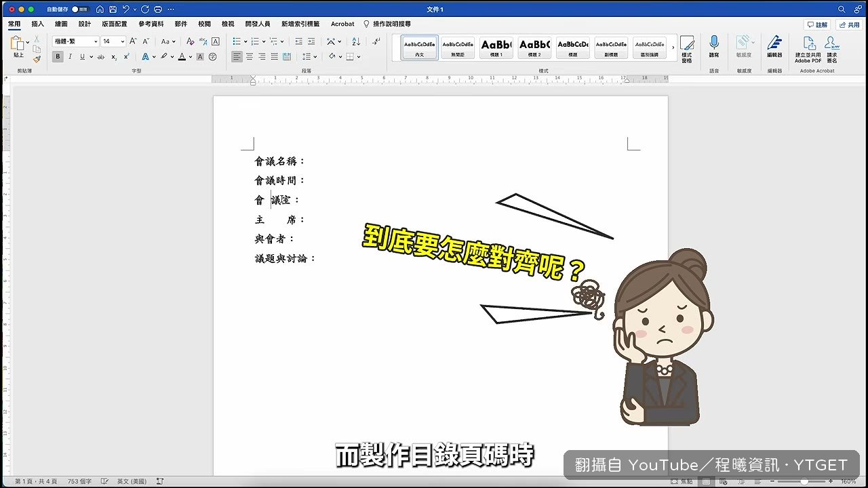Align paragraph to the left
868x488 pixels.
click(x=237, y=57)
